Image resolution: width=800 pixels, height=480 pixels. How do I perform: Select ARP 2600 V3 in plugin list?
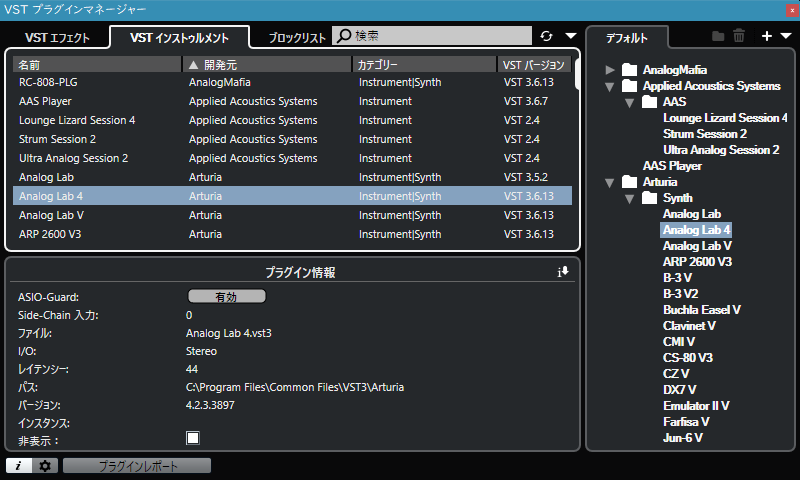coord(292,234)
